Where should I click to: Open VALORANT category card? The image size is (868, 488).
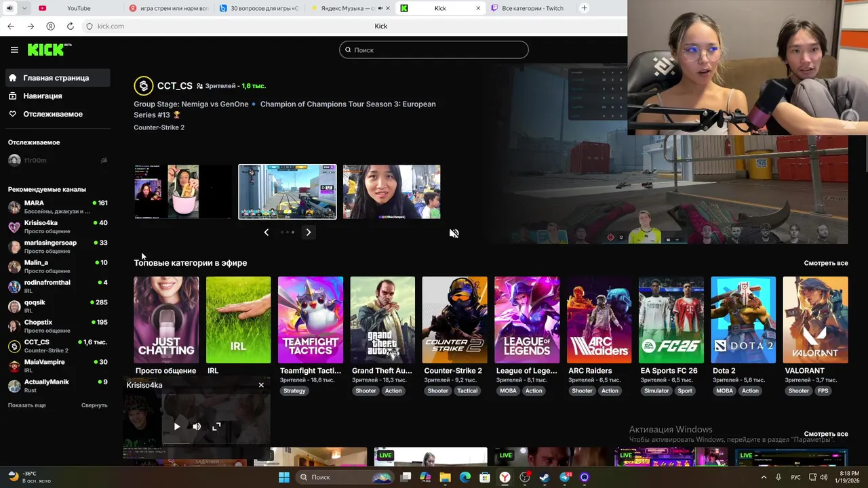815,320
